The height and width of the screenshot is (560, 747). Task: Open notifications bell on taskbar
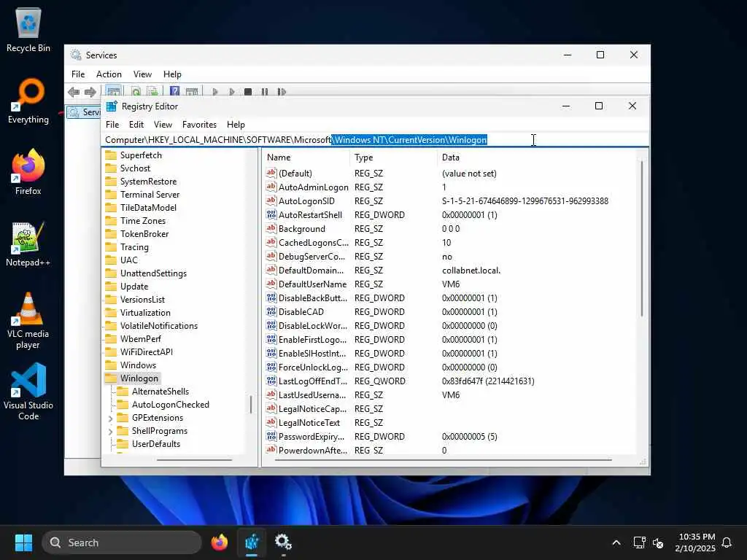[x=727, y=542]
